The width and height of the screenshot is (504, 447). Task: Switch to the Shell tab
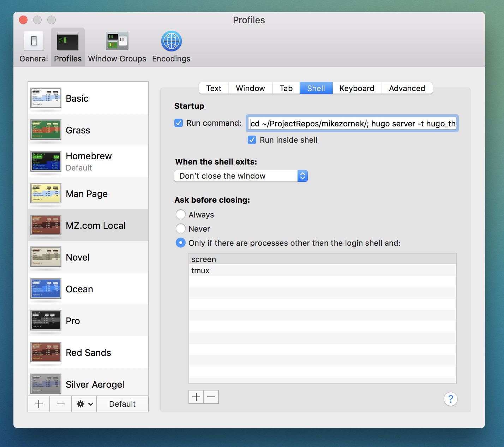pos(316,88)
